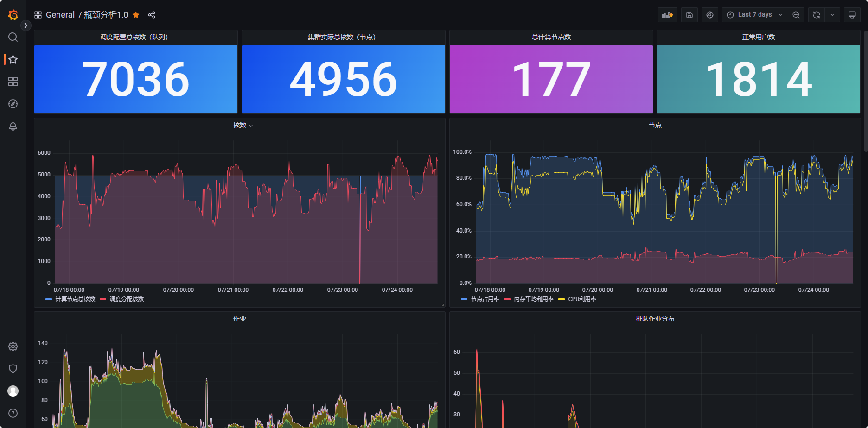The height and width of the screenshot is (428, 868).
Task: Open the user profile avatar
Action: [13, 391]
